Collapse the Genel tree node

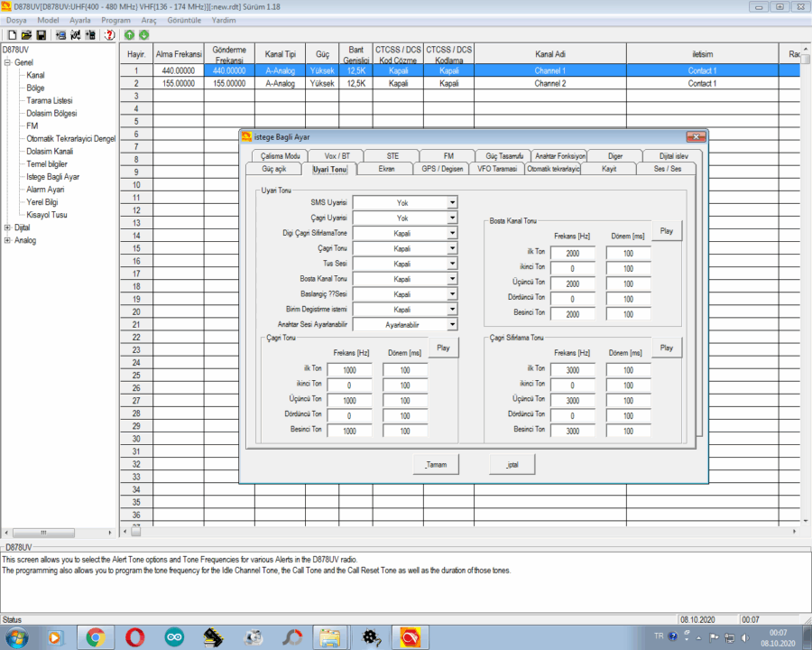[x=7, y=62]
